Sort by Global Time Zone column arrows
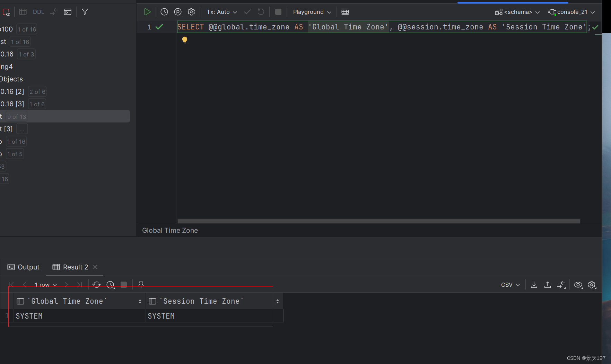 click(140, 301)
